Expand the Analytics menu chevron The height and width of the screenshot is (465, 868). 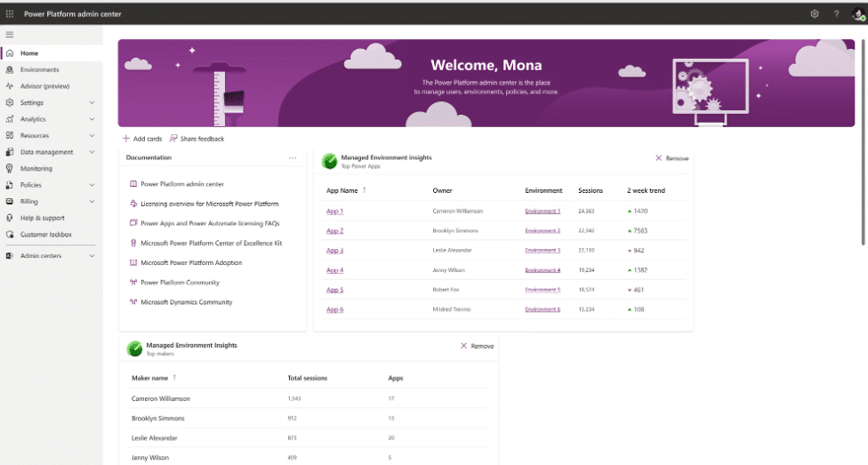[92, 119]
